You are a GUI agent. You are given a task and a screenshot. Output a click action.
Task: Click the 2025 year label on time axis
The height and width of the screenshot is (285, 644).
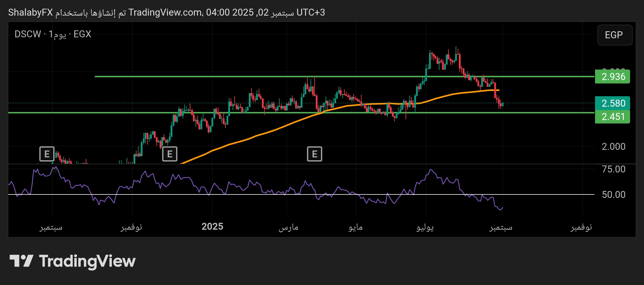pyautogui.click(x=212, y=227)
